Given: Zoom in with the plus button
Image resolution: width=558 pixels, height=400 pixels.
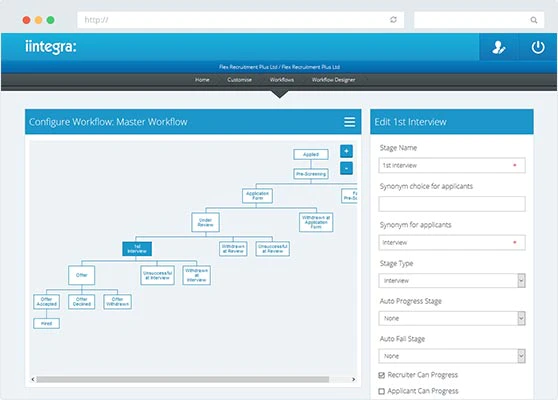Looking at the screenshot, I should (346, 151).
